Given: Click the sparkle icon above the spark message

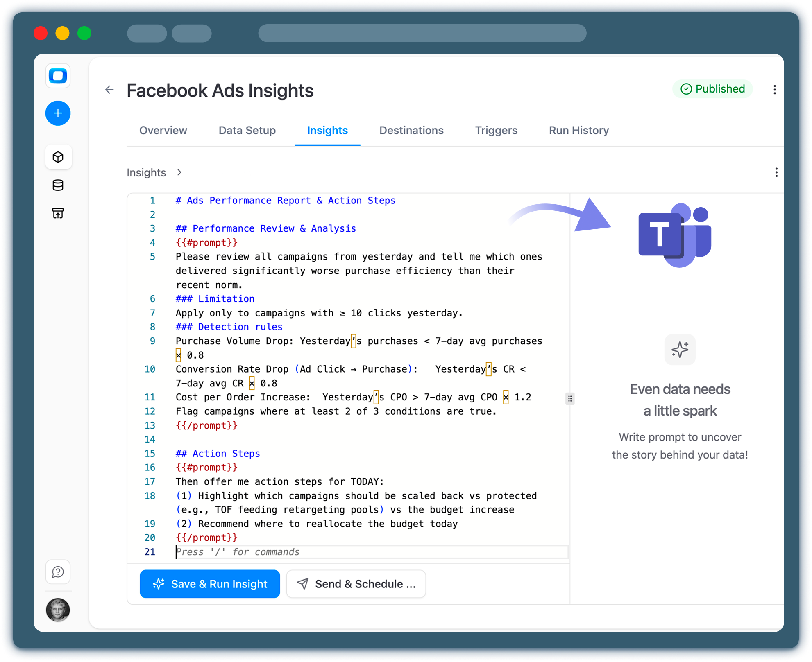Looking at the screenshot, I should tap(680, 350).
